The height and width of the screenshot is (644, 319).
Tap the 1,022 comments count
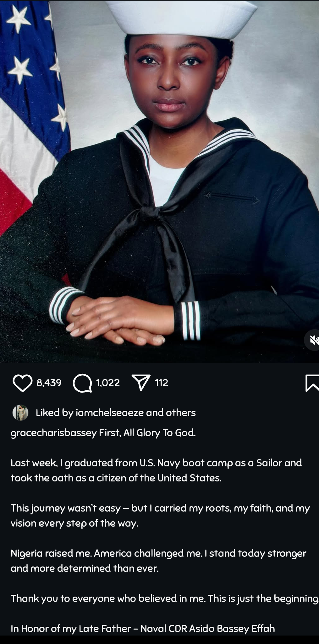click(x=108, y=383)
